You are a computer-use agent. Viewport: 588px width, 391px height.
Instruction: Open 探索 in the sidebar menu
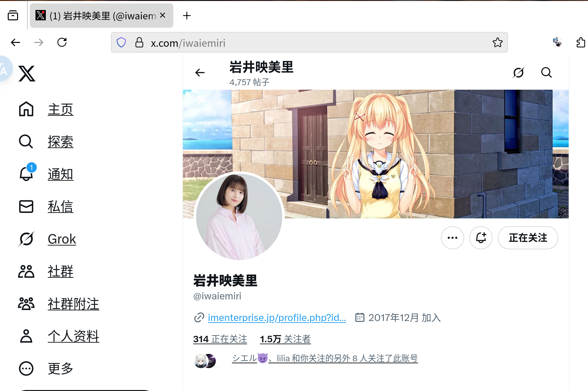61,142
